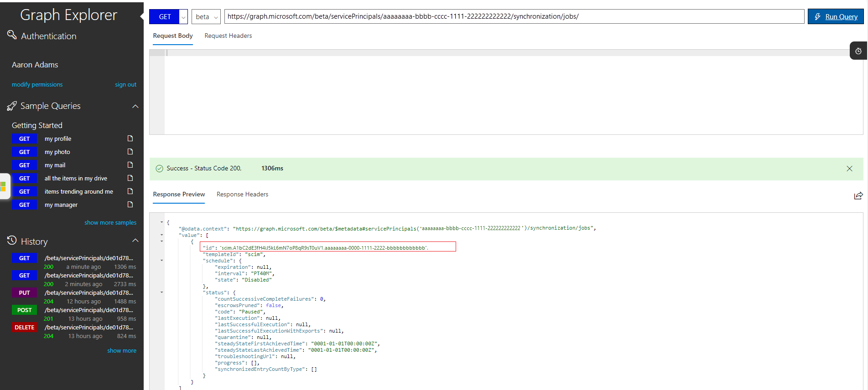Viewport: 868px width, 390px height.
Task: Click the Run Query button
Action: [836, 17]
